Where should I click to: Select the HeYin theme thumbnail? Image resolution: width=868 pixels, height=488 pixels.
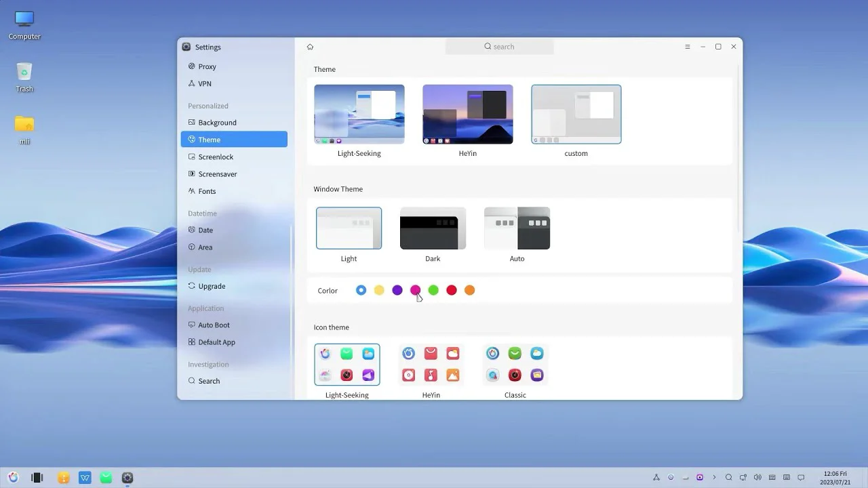click(467, 114)
